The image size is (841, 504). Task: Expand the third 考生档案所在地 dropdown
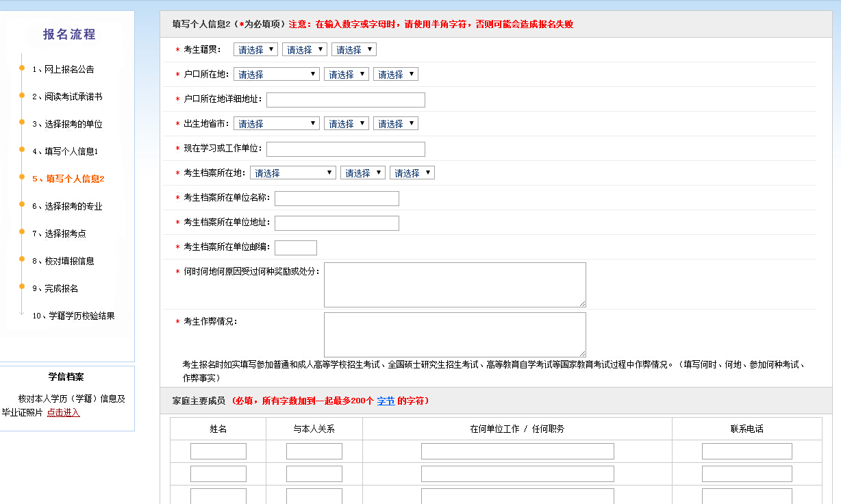[x=412, y=173]
